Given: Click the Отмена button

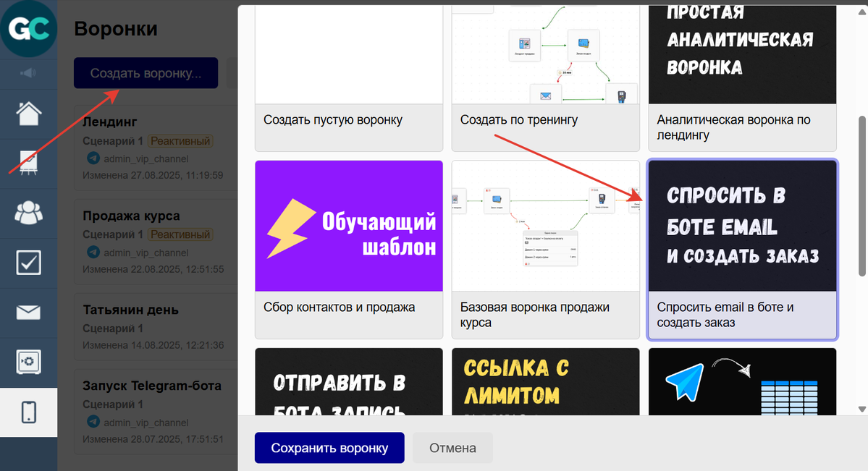Looking at the screenshot, I should coord(452,448).
